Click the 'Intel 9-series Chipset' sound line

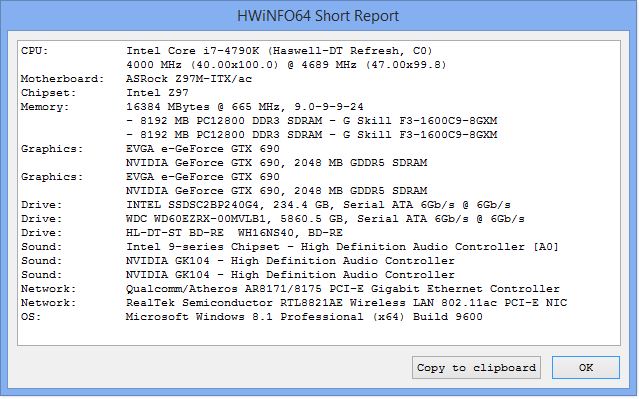coord(342,247)
